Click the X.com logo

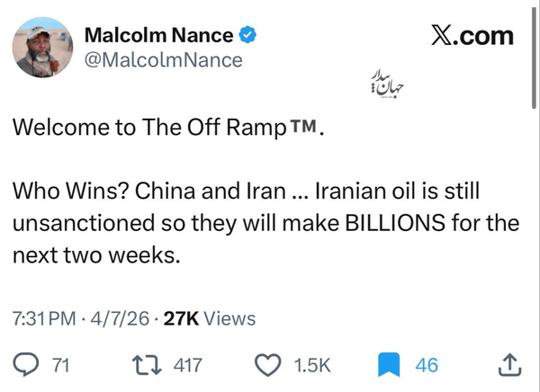(x=472, y=36)
